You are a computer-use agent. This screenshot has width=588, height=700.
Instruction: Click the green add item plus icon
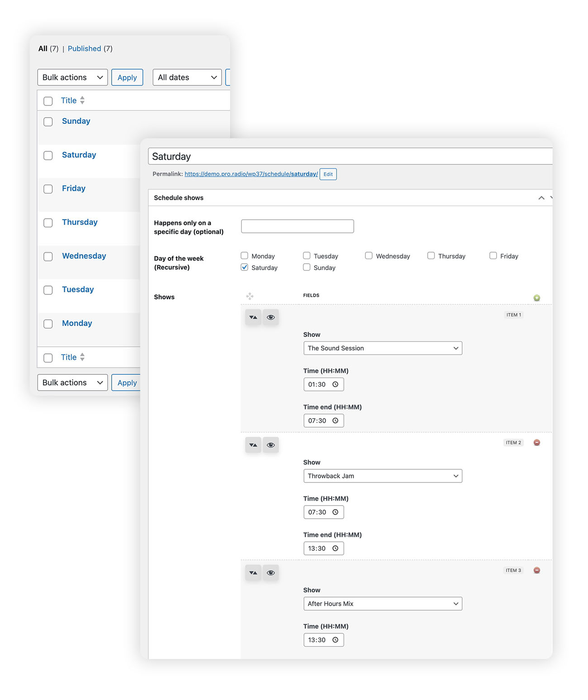(x=536, y=298)
